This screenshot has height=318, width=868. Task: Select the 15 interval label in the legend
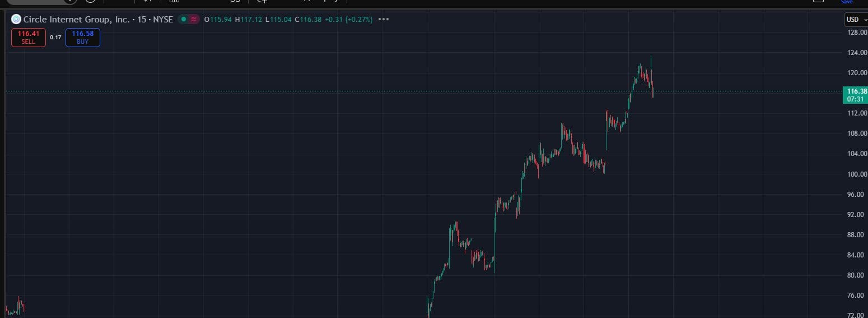click(x=142, y=20)
